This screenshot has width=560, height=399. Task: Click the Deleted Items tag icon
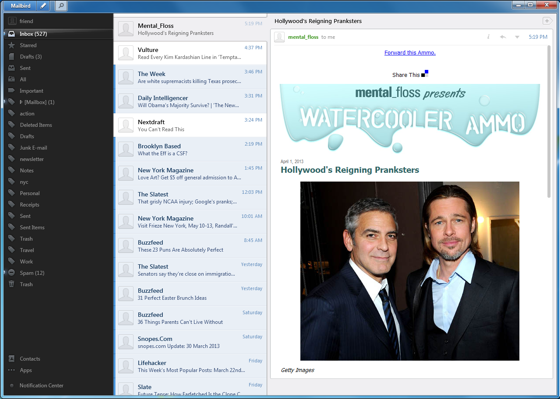[11, 125]
